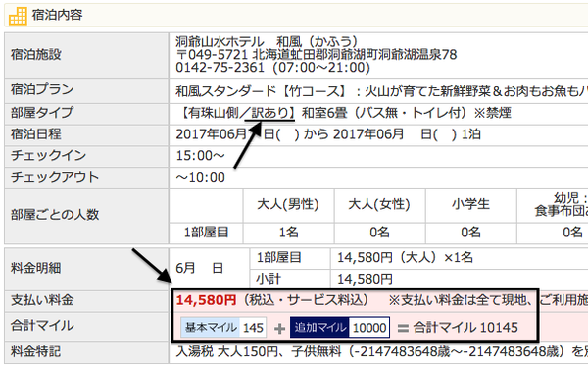The height and width of the screenshot is (366, 588).
Task: Select the 宿泊日程 row label
Action: 36,134
